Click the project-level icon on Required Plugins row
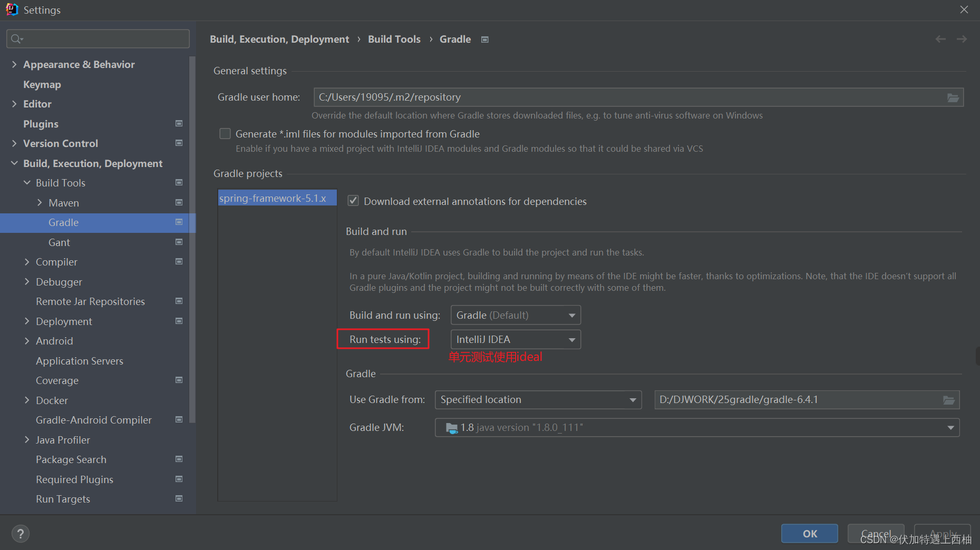 coord(179,479)
